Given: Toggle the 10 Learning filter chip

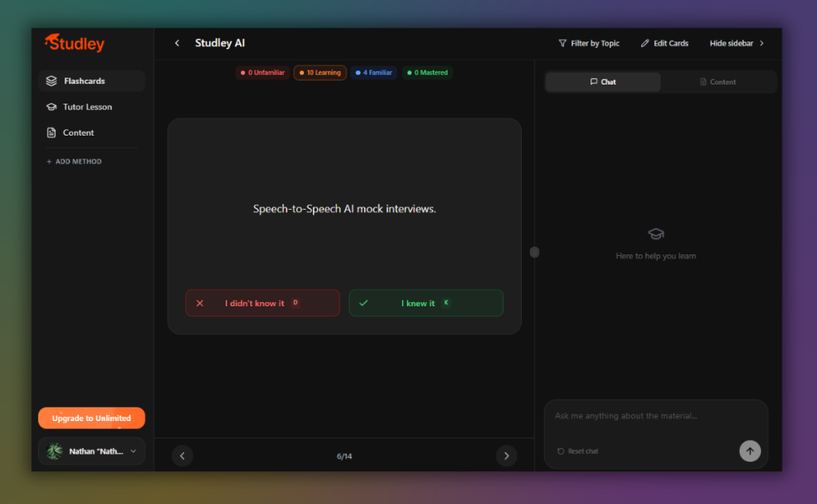Looking at the screenshot, I should [319, 72].
